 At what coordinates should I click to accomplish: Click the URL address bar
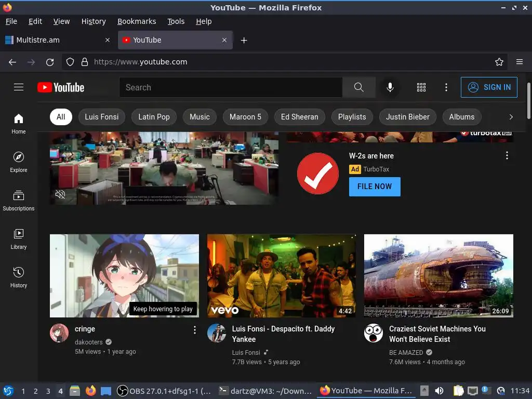[x=284, y=62]
